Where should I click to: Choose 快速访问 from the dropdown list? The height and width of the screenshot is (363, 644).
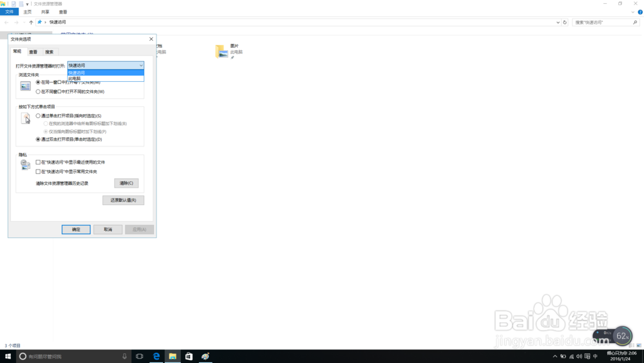click(106, 73)
